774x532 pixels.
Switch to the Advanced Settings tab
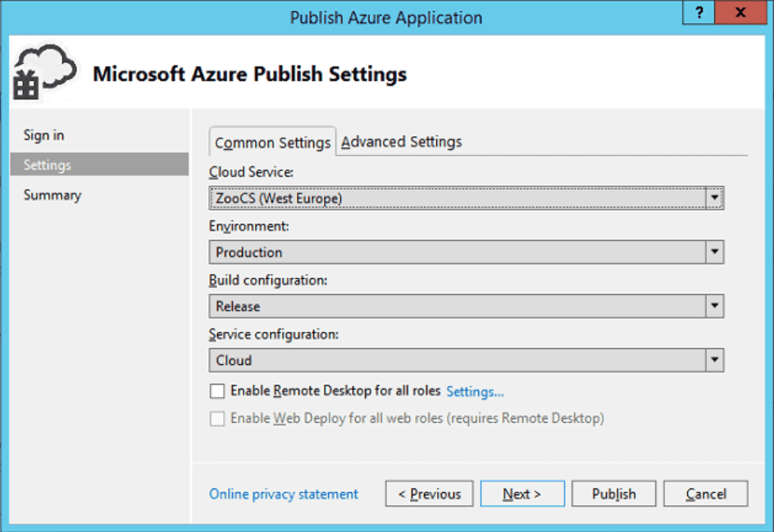coord(401,142)
